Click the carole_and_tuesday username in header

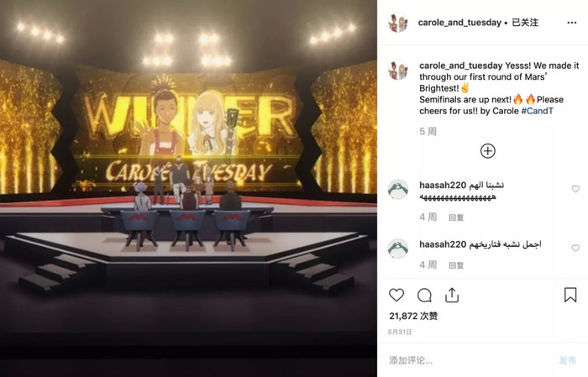pyautogui.click(x=459, y=23)
